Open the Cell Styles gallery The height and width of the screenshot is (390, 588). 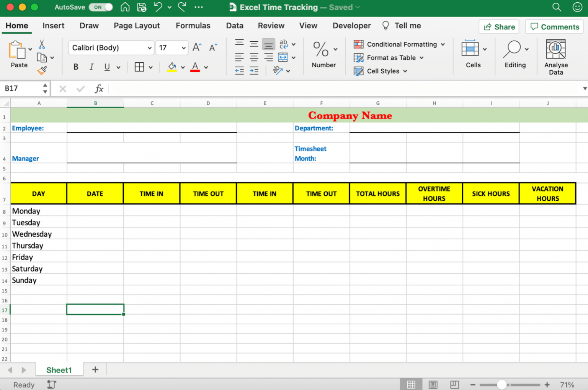[x=380, y=71]
